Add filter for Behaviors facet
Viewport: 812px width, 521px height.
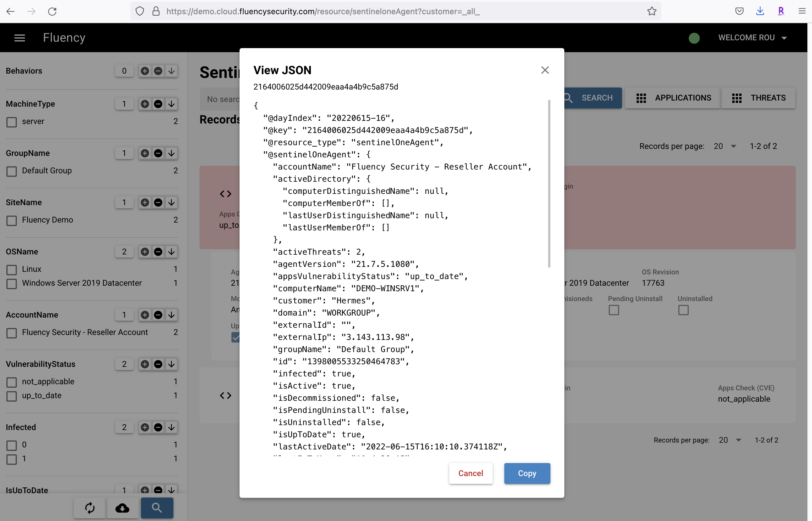click(x=145, y=71)
